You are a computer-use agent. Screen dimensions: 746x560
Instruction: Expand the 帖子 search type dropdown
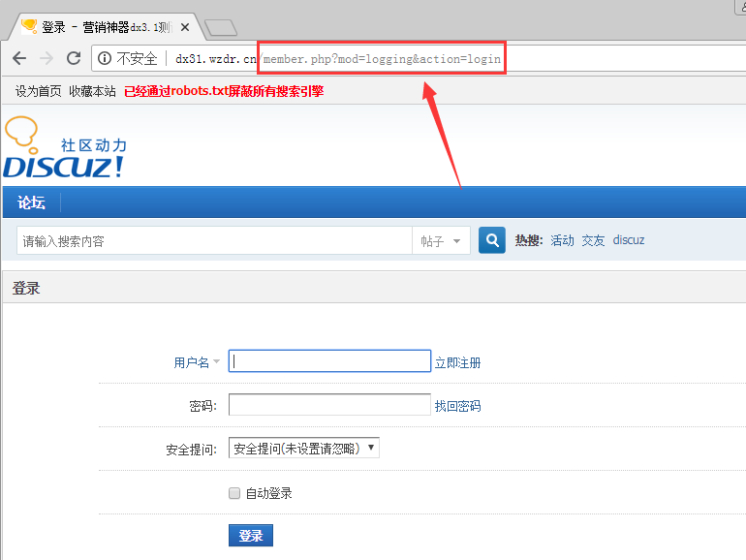[441, 241]
